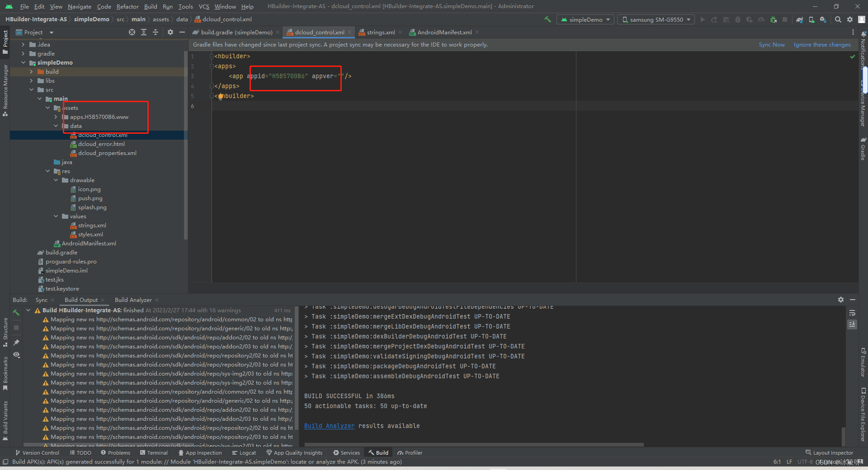Open the Device Manager toolbar icon
Screen dimensions: 868x470
(x=811, y=19)
